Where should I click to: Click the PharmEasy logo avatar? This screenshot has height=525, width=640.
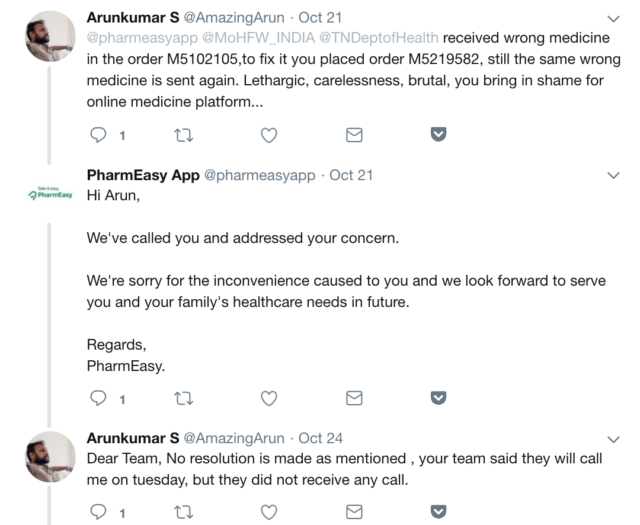click(x=50, y=192)
